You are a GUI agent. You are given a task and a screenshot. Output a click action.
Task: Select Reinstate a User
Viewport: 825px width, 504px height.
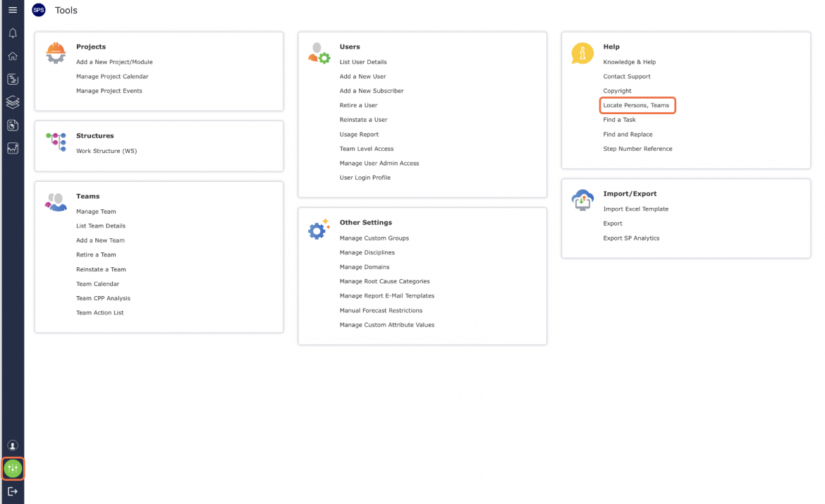click(x=363, y=120)
